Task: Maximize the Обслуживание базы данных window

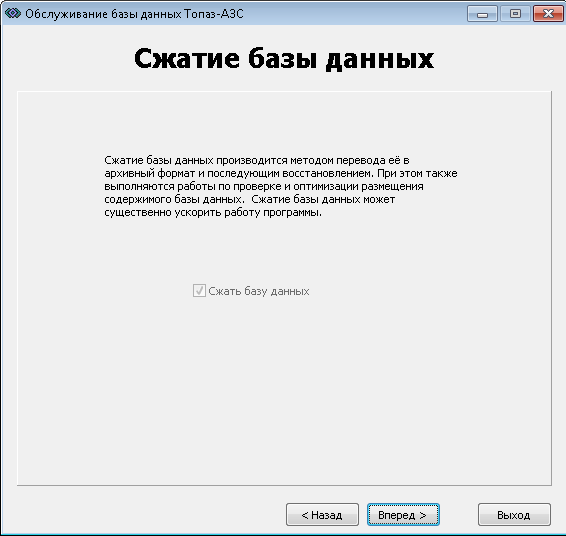Action: click(x=515, y=14)
